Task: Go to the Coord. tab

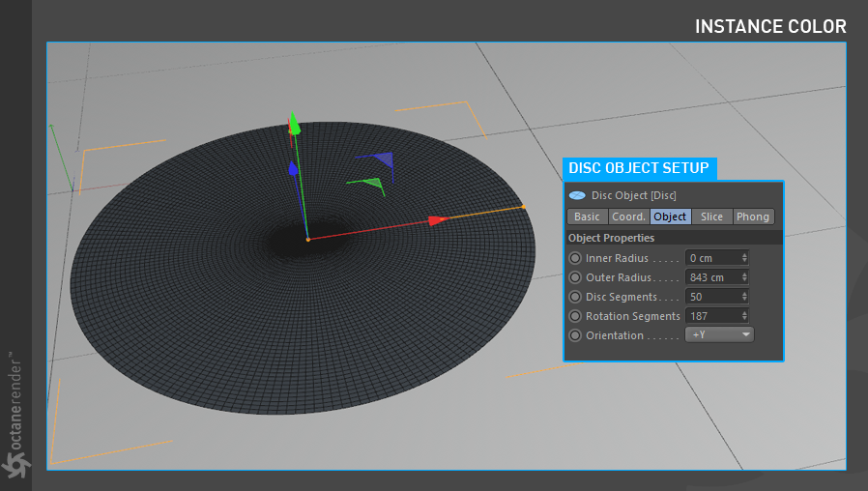Action: click(628, 217)
